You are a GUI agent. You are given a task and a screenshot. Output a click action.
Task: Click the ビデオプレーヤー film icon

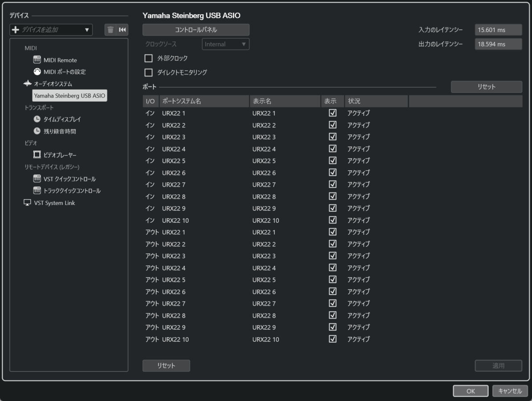[x=37, y=155]
